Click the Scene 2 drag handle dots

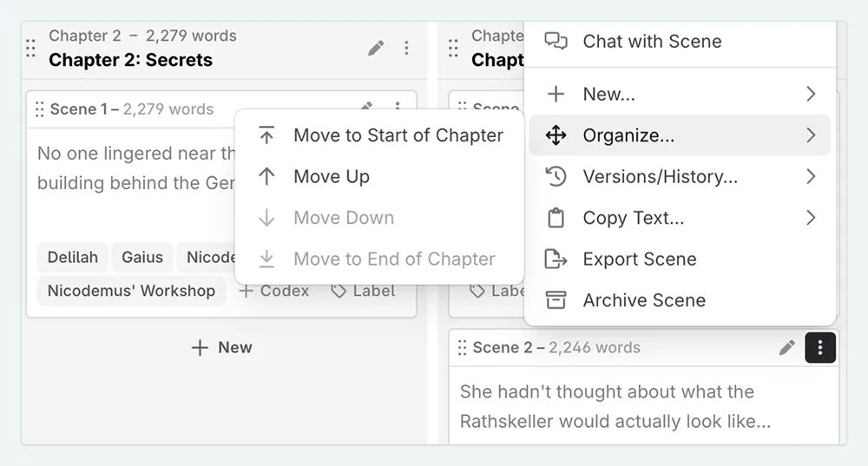tap(463, 348)
